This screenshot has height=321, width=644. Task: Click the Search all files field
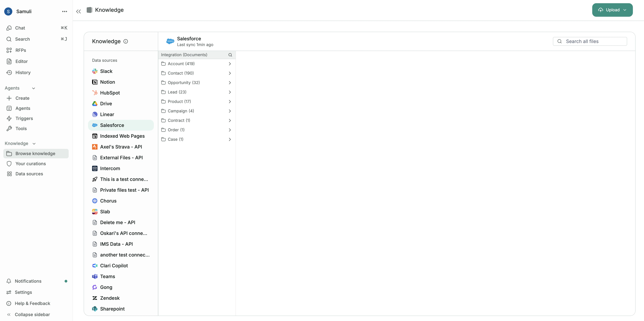(590, 41)
